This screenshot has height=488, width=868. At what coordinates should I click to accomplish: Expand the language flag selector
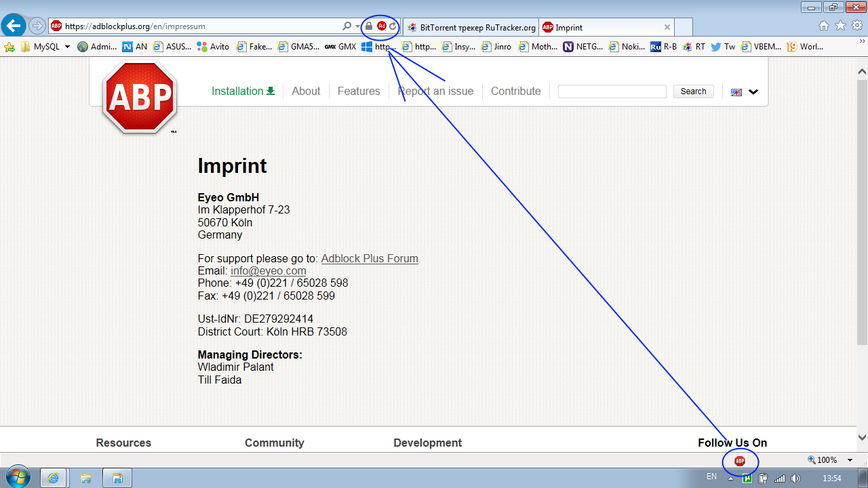[745, 92]
